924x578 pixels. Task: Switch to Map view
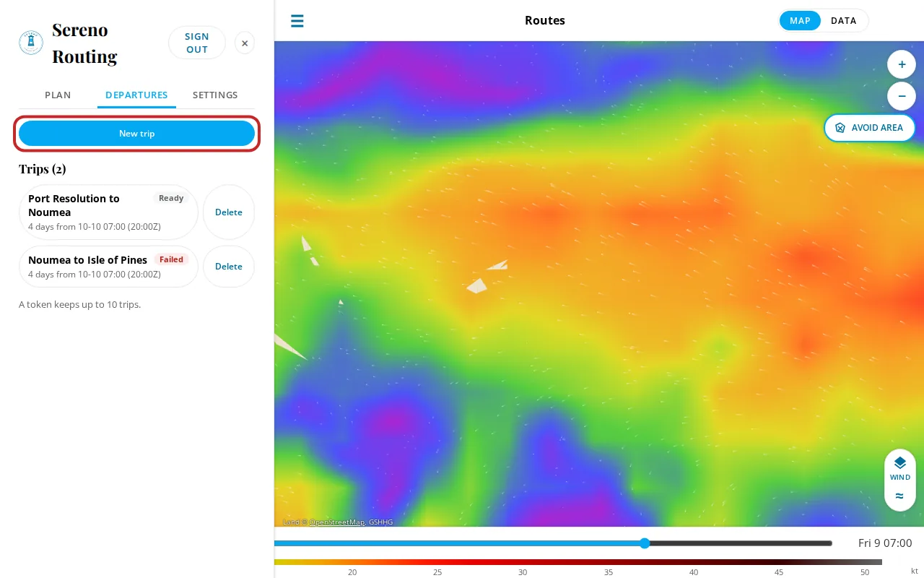pyautogui.click(x=800, y=21)
